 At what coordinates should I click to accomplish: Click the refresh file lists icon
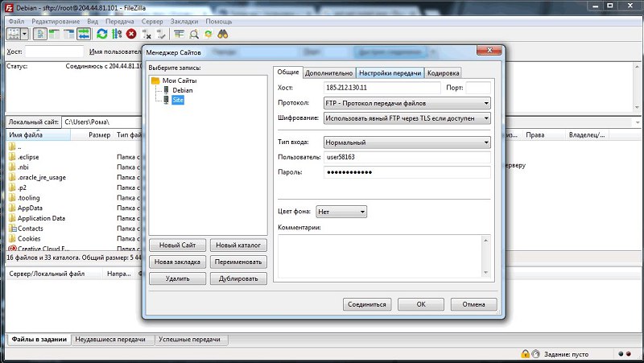click(102, 34)
